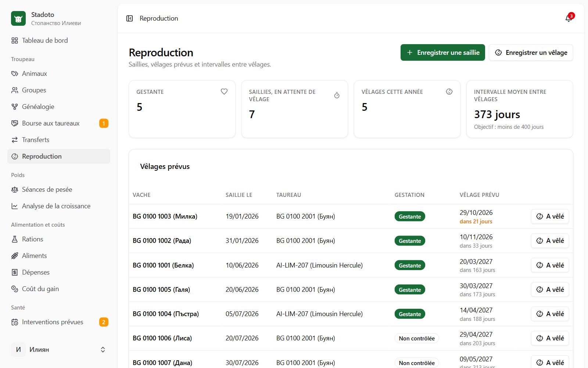Image resolution: width=588 pixels, height=368 pixels.
Task: Click the date 05/07/2026
Action: pyautogui.click(x=242, y=314)
